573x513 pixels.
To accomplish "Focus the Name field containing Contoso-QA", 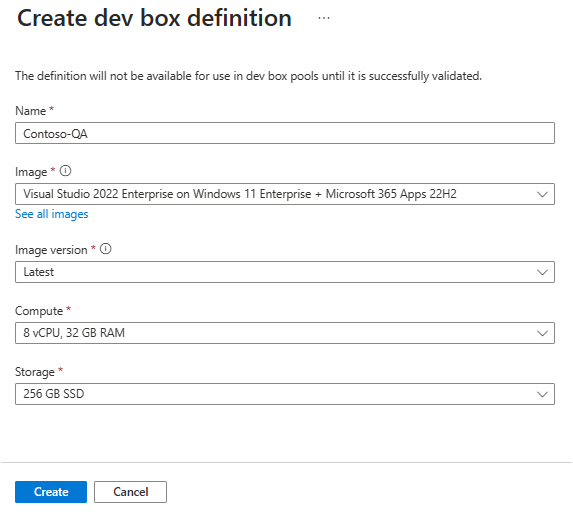I will [285, 133].
